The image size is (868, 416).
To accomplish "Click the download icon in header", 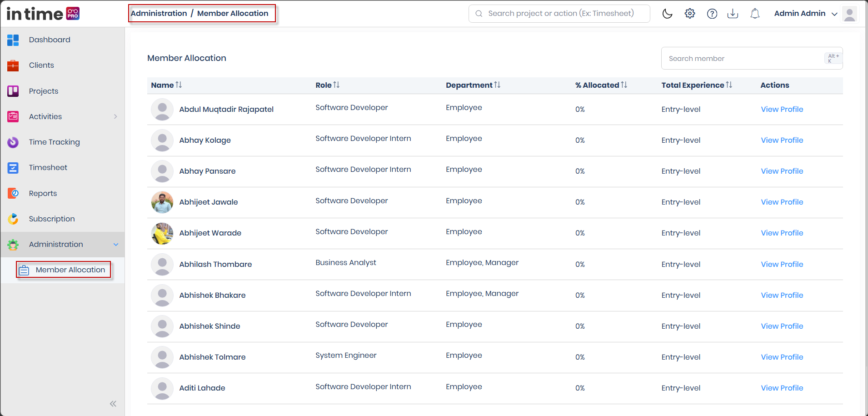I will pyautogui.click(x=733, y=14).
